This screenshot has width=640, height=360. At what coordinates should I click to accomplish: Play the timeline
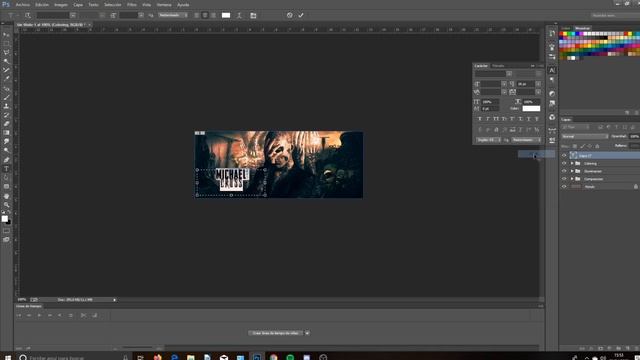[39, 315]
